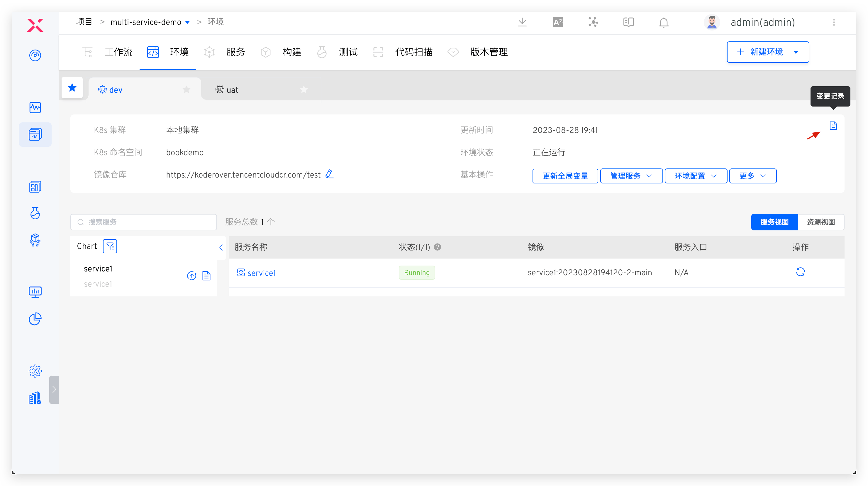Viewport: 868px width, 486px height.
Task: Toggle the dev environment favorite star
Action: tap(186, 90)
